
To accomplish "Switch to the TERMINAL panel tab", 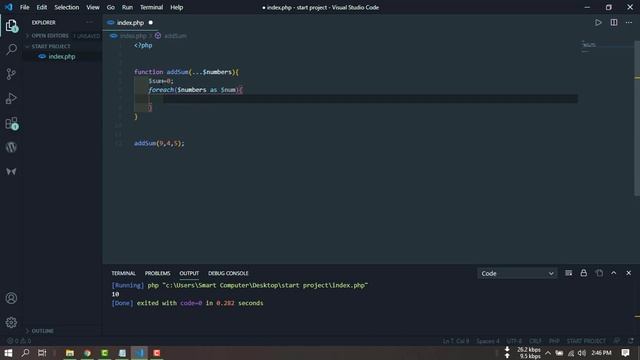I will click(123, 273).
